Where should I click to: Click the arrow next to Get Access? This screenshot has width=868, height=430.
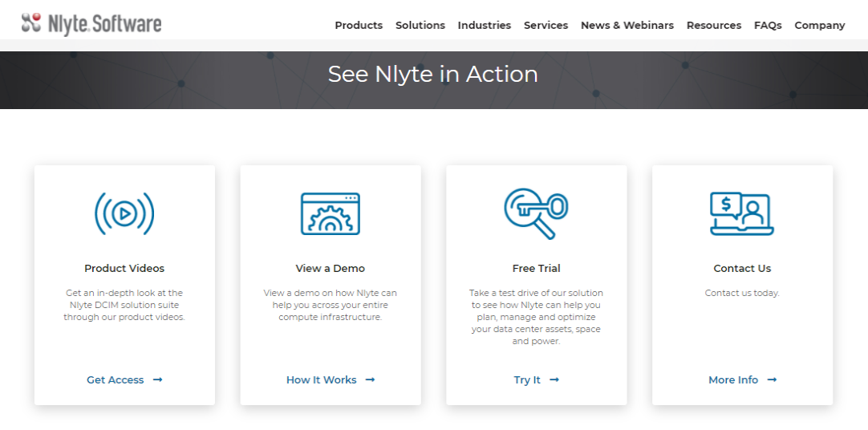[x=158, y=380]
